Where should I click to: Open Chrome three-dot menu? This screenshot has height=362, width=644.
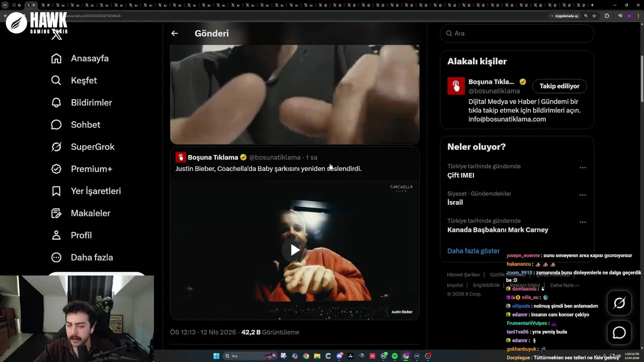click(638, 16)
